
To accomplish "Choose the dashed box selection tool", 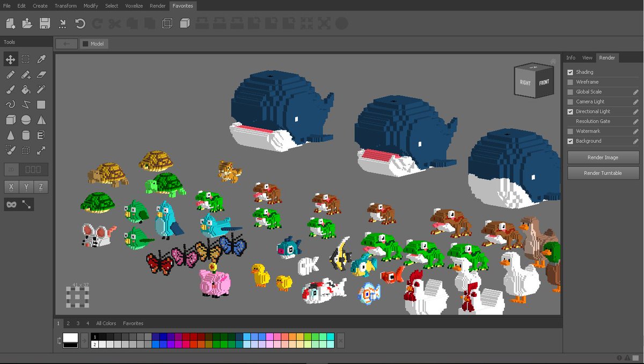I will click(26, 150).
